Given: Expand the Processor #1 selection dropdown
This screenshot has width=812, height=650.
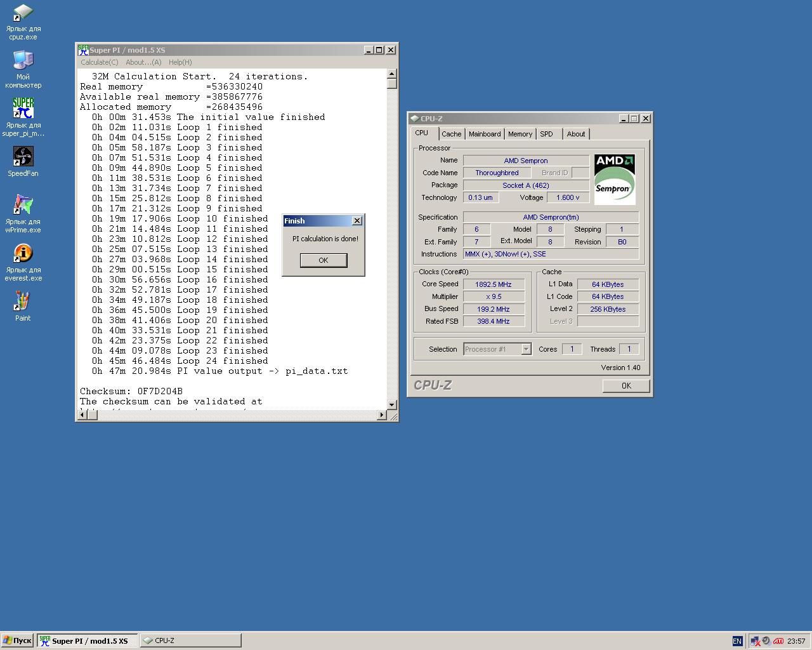Looking at the screenshot, I should tap(526, 349).
